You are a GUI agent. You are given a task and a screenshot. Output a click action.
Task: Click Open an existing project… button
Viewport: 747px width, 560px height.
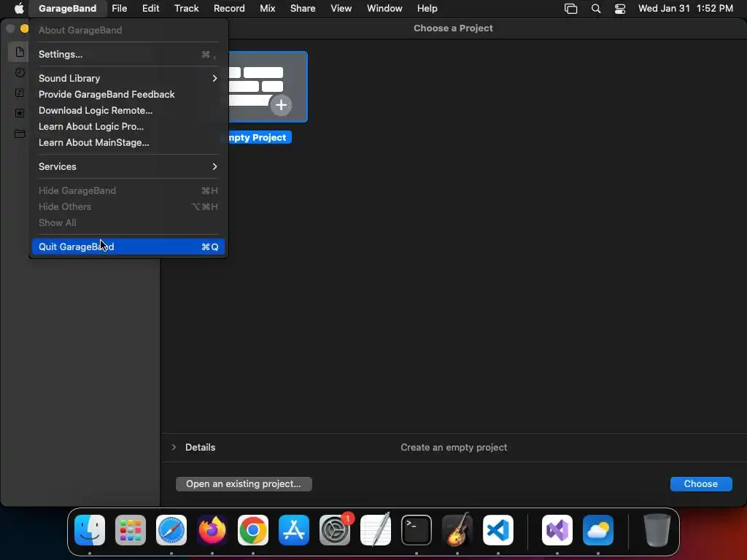244,484
